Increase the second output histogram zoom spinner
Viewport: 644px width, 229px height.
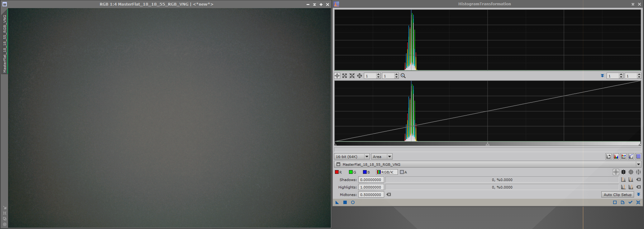pos(639,74)
